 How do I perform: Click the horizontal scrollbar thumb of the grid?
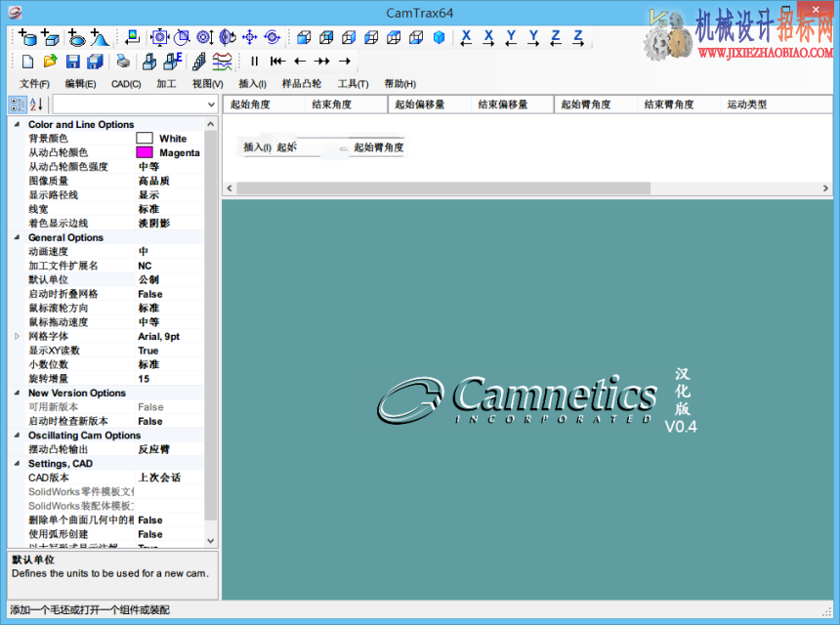[x=443, y=187]
